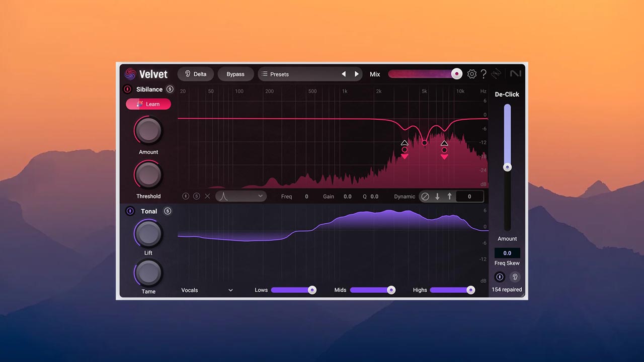Open the filter shape dropdown

click(241, 196)
